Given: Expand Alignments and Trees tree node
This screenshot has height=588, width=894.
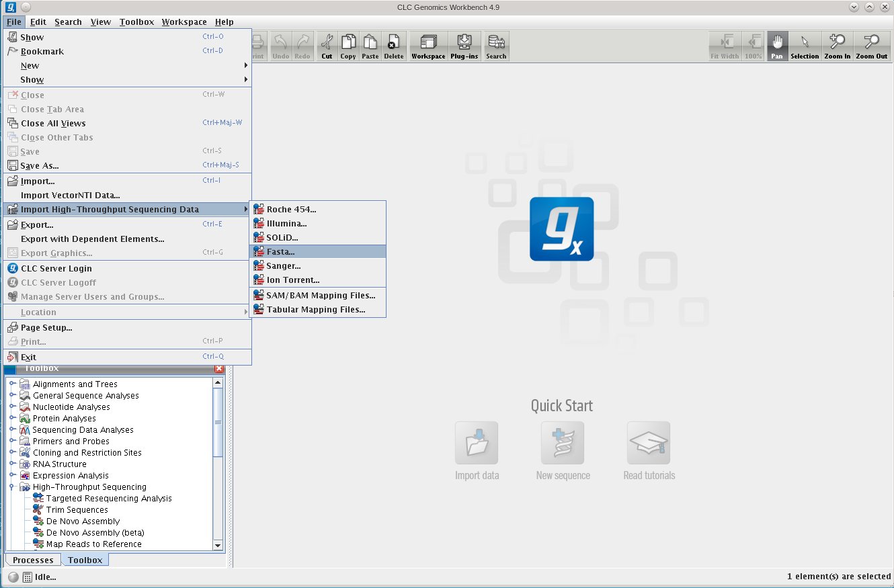Looking at the screenshot, I should 12,384.
